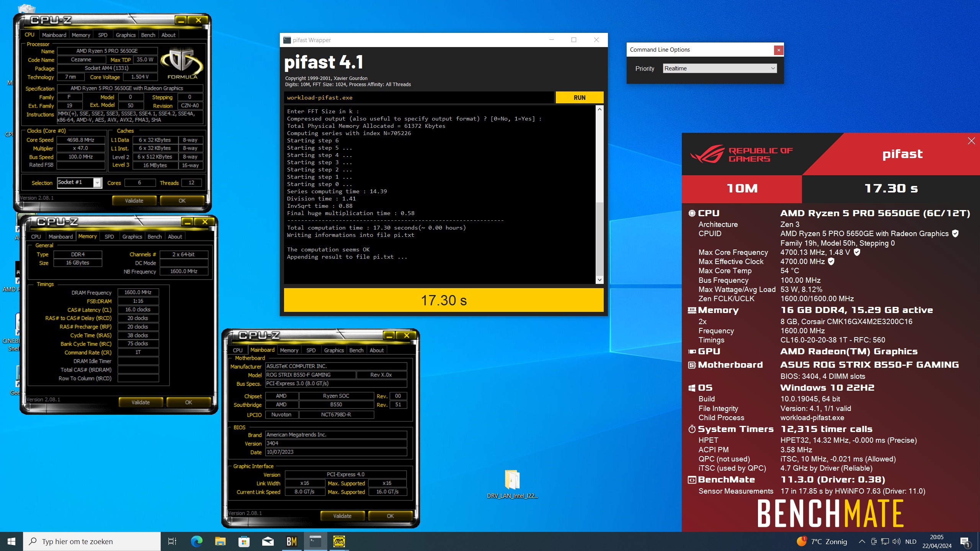980x551 pixels.
Task: Click the verified shield next to CPUID
Action: pyautogui.click(x=955, y=233)
